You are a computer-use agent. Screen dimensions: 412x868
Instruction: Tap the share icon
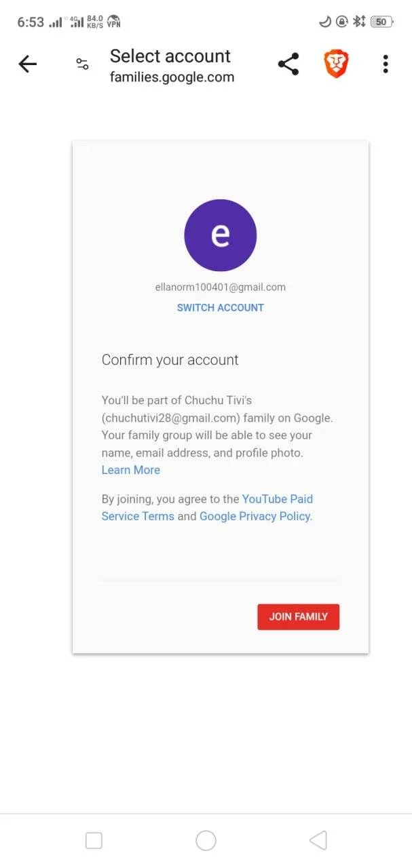pyautogui.click(x=288, y=64)
